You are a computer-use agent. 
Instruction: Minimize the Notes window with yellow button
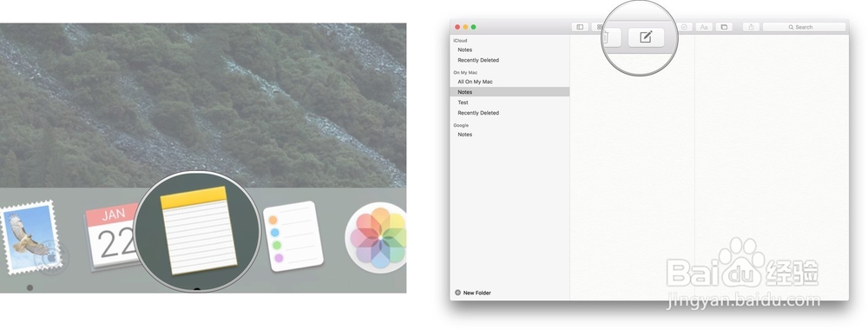point(465,27)
